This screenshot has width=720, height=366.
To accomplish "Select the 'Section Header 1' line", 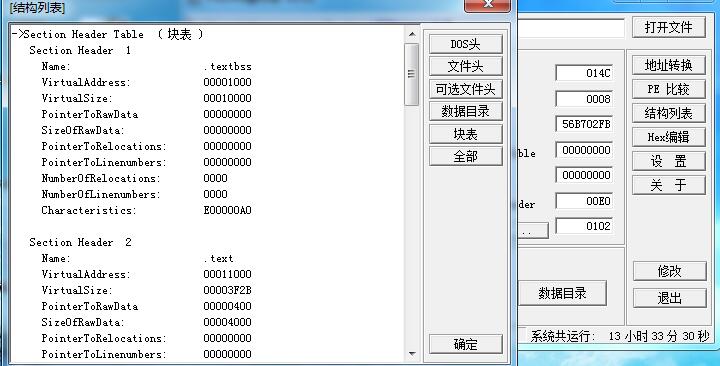I will [x=80, y=51].
